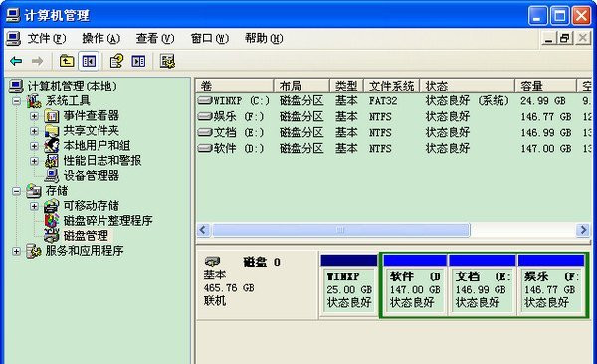
Task: Toggle the show/hide console tree icon
Action: pos(89,61)
